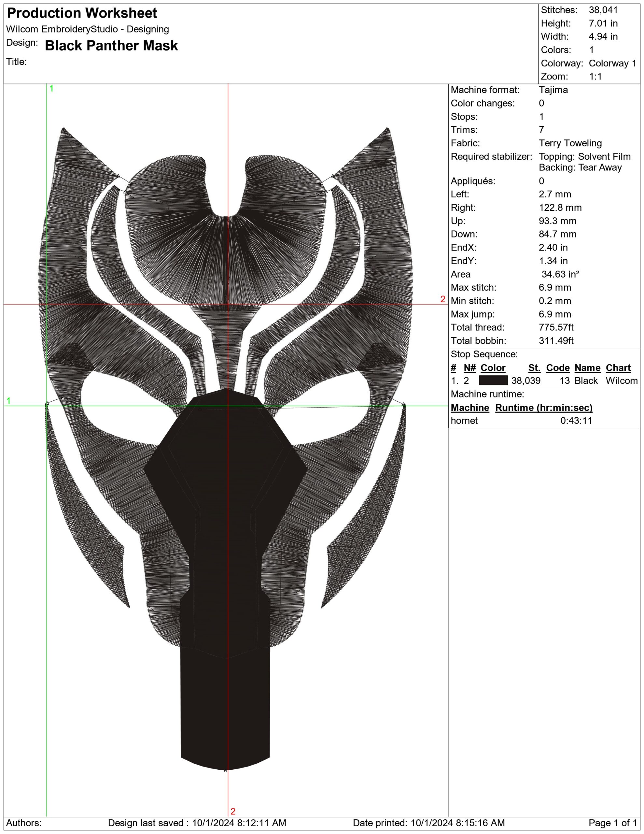The width and height of the screenshot is (644, 834).
Task: Select the 'Production Worksheet' heading
Action: pos(82,13)
